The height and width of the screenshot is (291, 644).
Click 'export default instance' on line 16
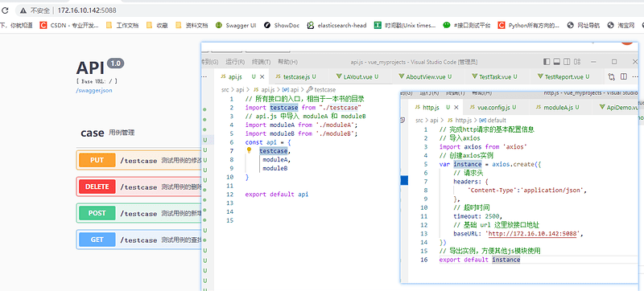479,260
